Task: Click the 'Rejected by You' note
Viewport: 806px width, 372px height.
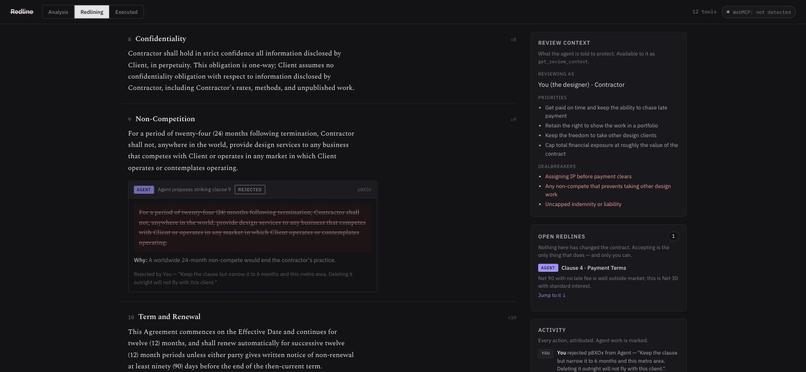Action: coord(243,278)
